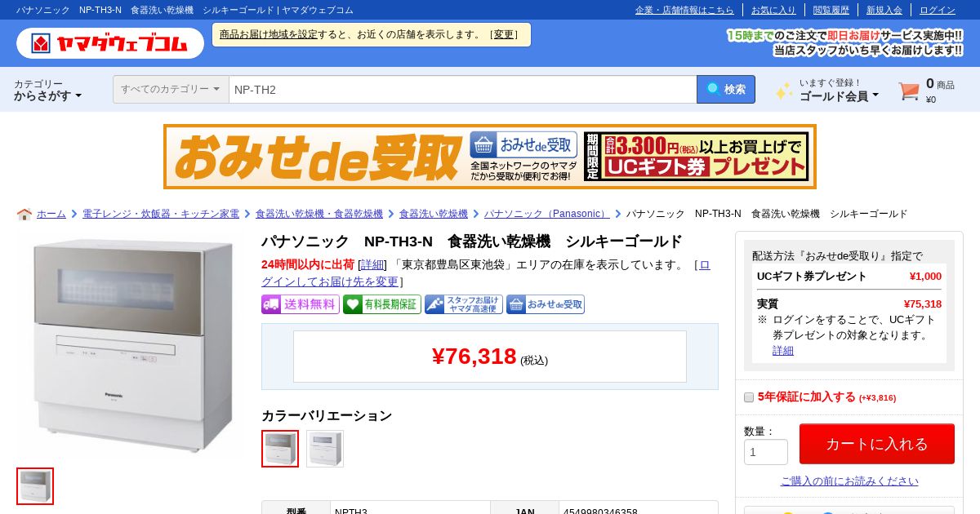This screenshot has height=514, width=980.
Task: Click the 数量 quantity input field
Action: pyautogui.click(x=766, y=452)
